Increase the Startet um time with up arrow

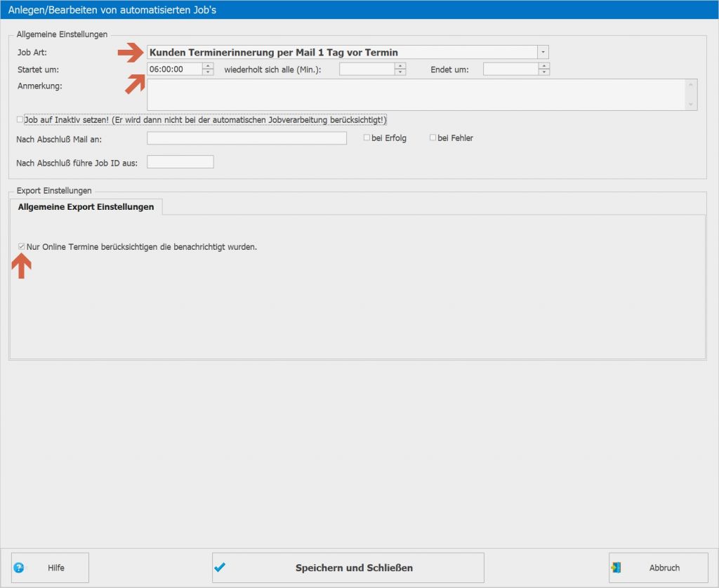[x=208, y=66]
